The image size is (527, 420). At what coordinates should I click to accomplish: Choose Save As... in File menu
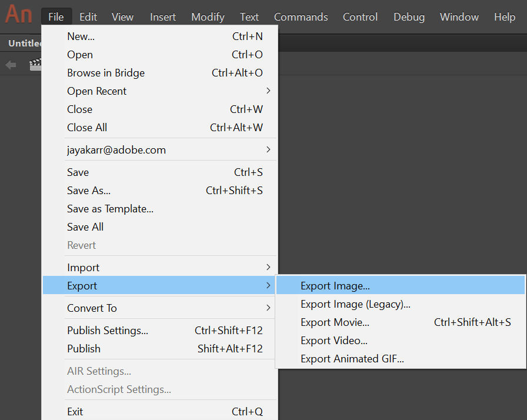[89, 191]
